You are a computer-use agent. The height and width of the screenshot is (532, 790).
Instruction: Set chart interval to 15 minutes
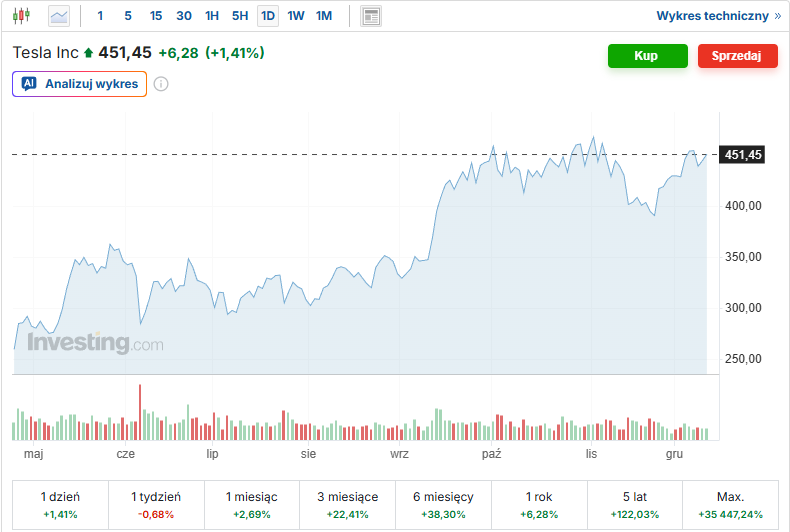(156, 16)
